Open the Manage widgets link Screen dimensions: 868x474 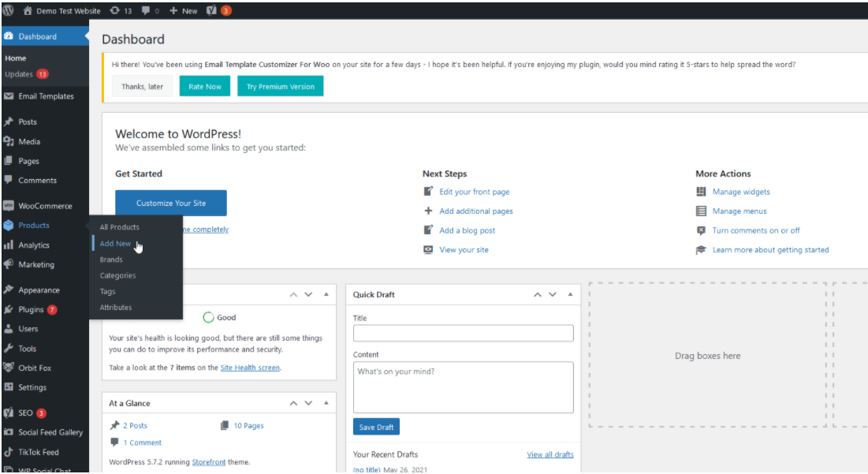click(741, 192)
